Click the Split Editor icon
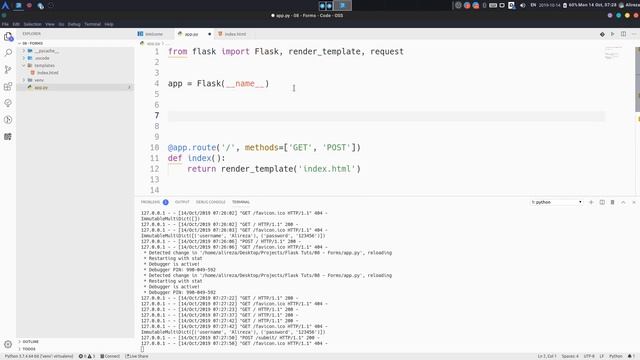This screenshot has width=640, height=360. (x=623, y=34)
